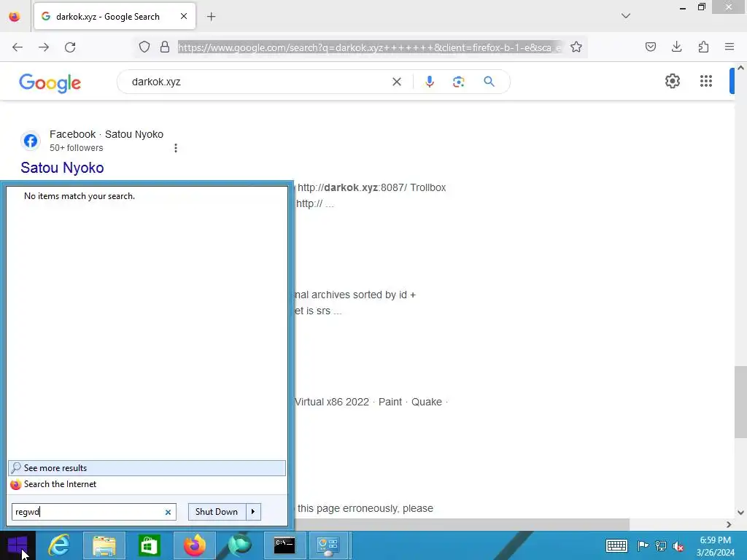Open Command Prompt from the taskbar

(x=285, y=545)
